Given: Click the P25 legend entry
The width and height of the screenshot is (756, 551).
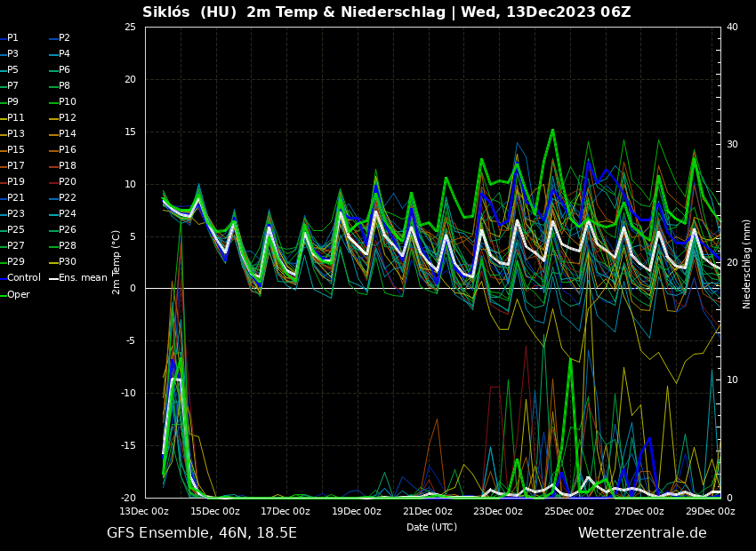Looking at the screenshot, I should pos(15,230).
